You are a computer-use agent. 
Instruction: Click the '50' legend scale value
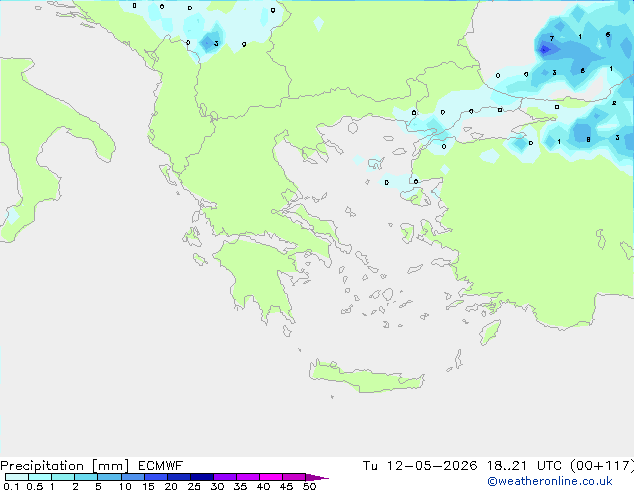pyautogui.click(x=309, y=486)
